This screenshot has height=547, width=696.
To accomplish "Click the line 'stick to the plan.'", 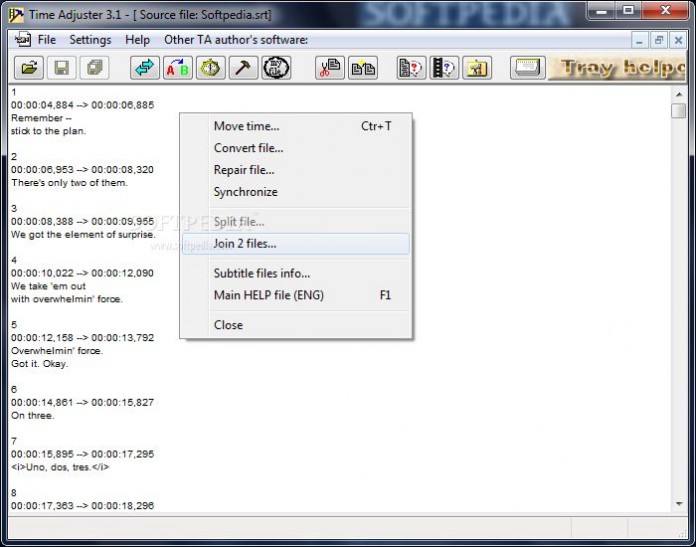I will coord(48,131).
